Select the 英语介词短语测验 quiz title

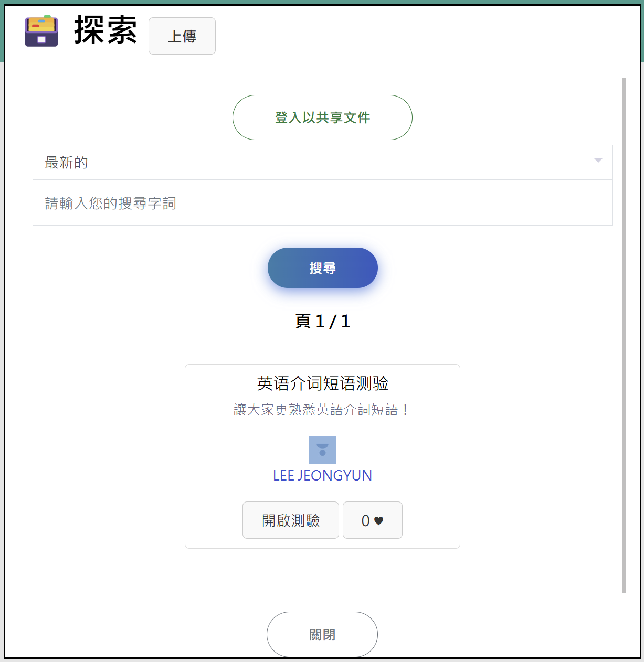pyautogui.click(x=322, y=383)
